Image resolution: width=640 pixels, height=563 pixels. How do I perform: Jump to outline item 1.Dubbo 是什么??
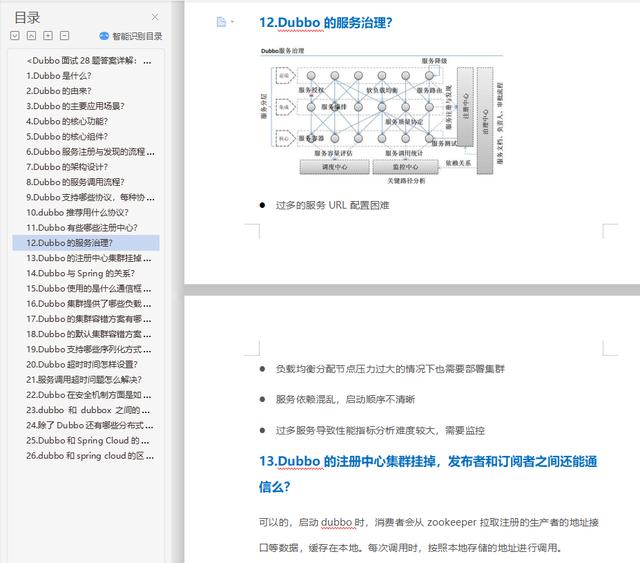coord(59,76)
